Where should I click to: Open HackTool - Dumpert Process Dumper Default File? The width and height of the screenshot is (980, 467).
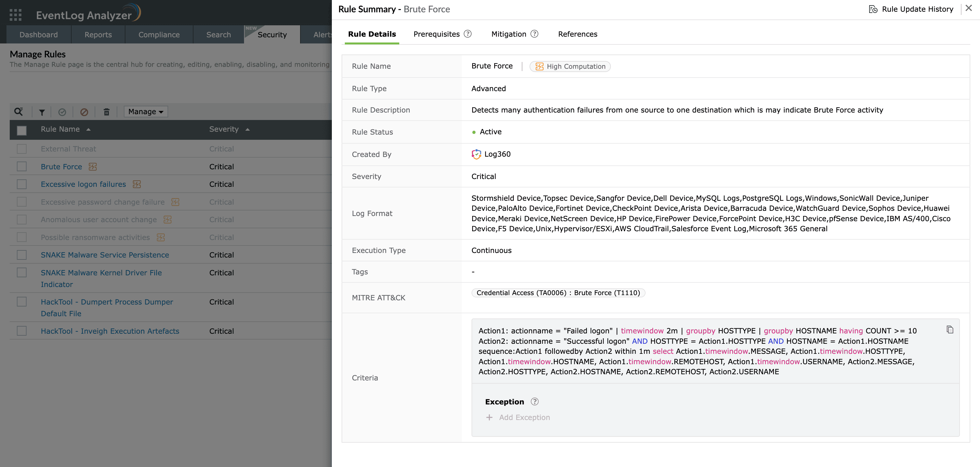pyautogui.click(x=107, y=307)
